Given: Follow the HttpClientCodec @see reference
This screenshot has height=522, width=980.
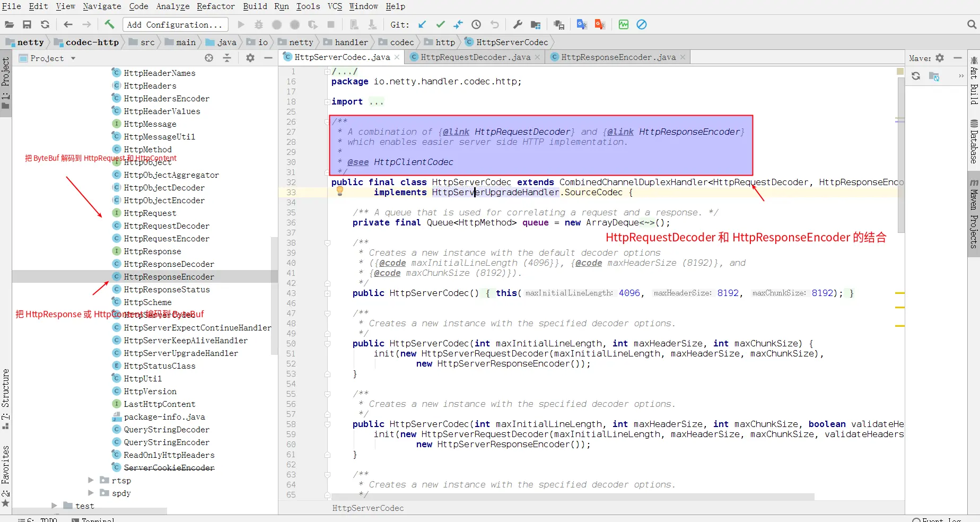Looking at the screenshot, I should [414, 162].
